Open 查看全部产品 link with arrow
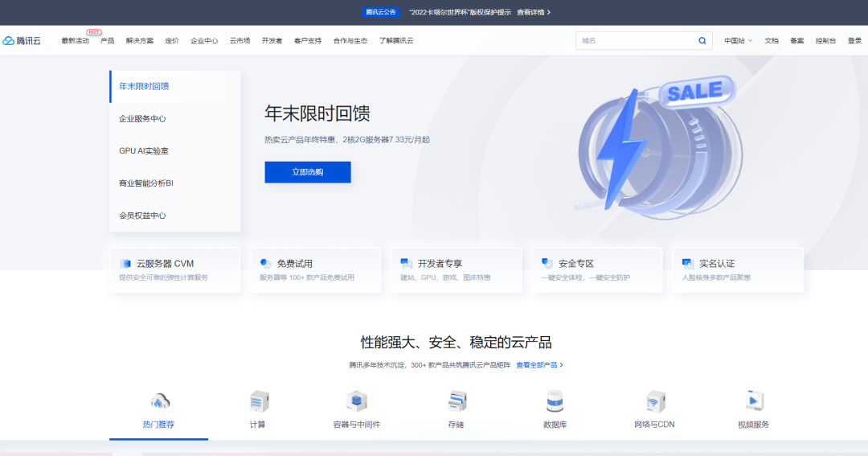This screenshot has height=456, width=868. pos(540,364)
